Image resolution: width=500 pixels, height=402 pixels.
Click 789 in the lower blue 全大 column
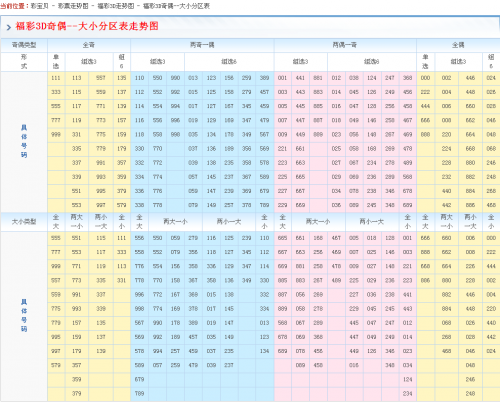(139, 394)
